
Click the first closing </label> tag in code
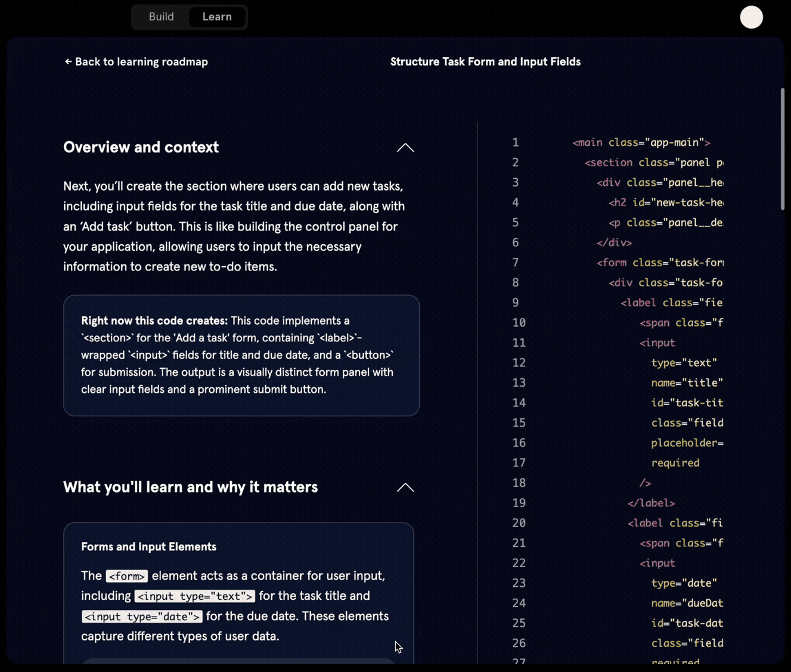[651, 503]
